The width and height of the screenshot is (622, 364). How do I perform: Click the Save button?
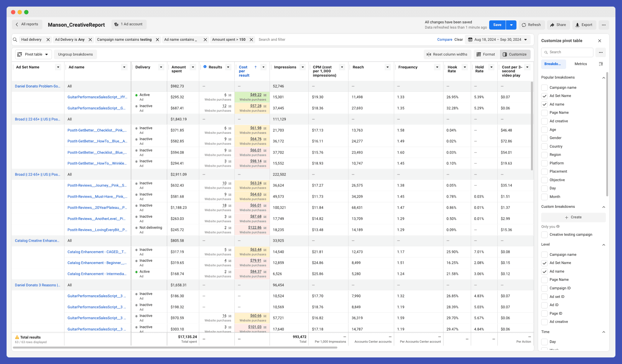497,25
